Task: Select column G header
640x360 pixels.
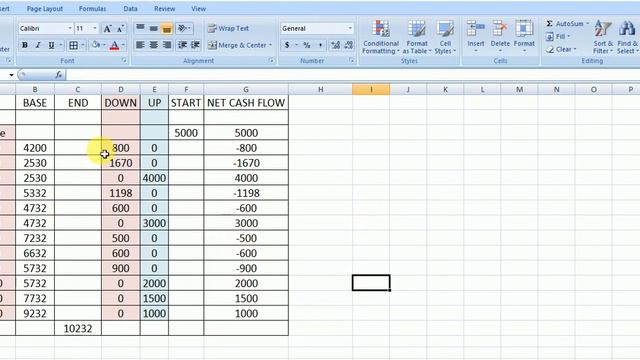Action: [246, 89]
